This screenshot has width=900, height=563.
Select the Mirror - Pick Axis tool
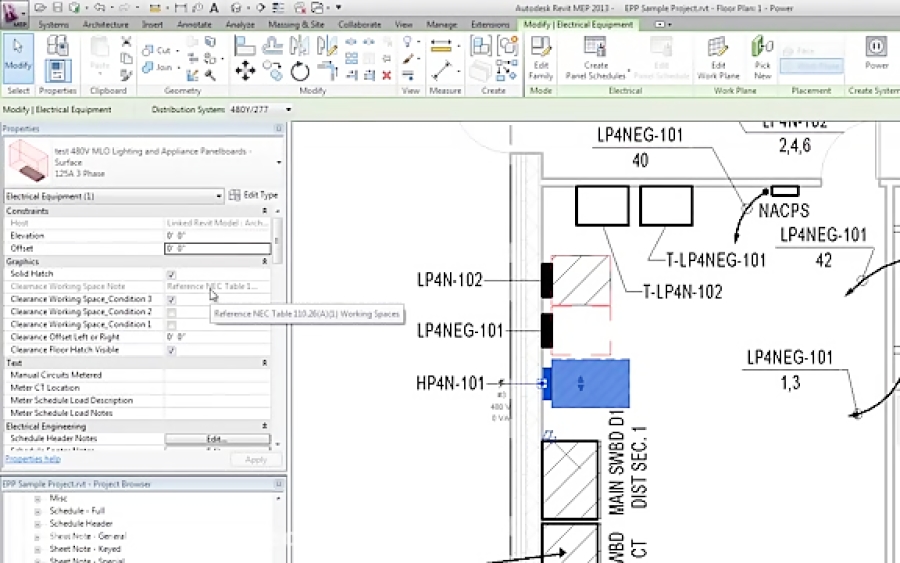[x=299, y=46]
